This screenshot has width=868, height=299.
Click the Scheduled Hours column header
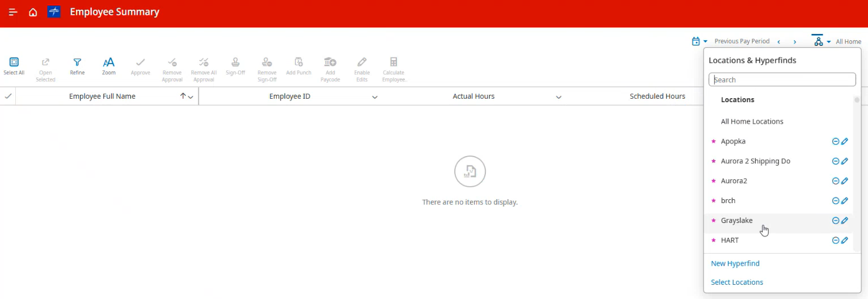(x=657, y=96)
